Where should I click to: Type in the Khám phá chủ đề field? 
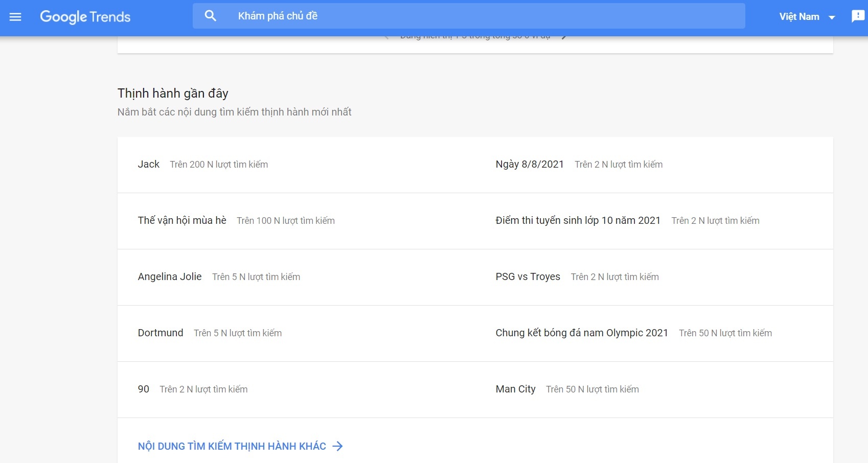pyautogui.click(x=460, y=16)
